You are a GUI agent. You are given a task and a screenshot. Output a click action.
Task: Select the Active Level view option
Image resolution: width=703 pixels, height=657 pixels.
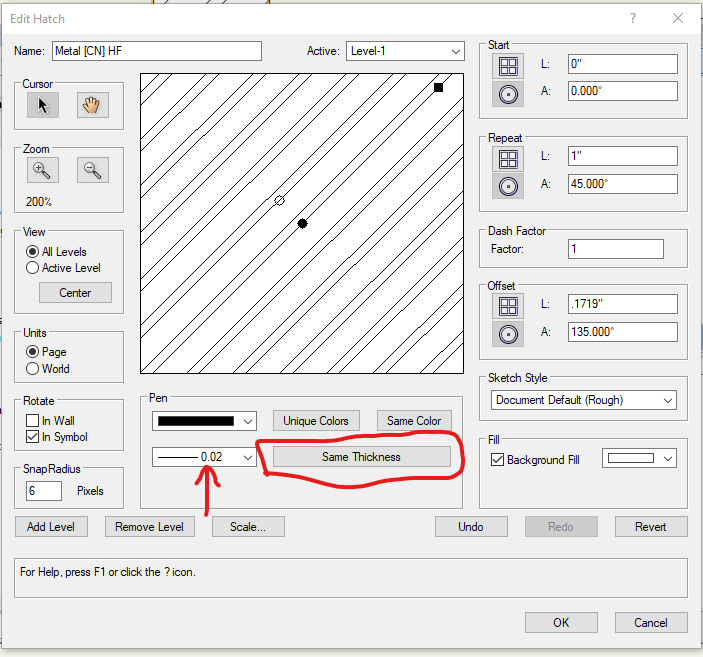(x=33, y=268)
